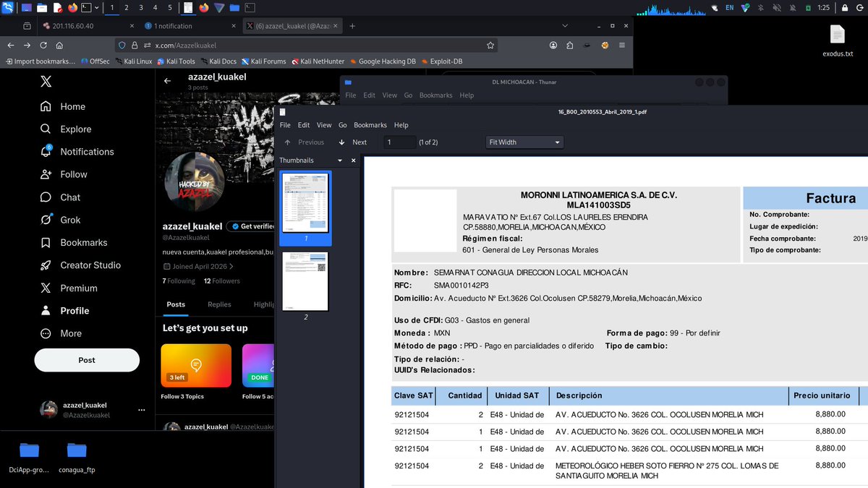Go to the Firefox home page
Viewport: 868px width, 488px height.
(59, 45)
